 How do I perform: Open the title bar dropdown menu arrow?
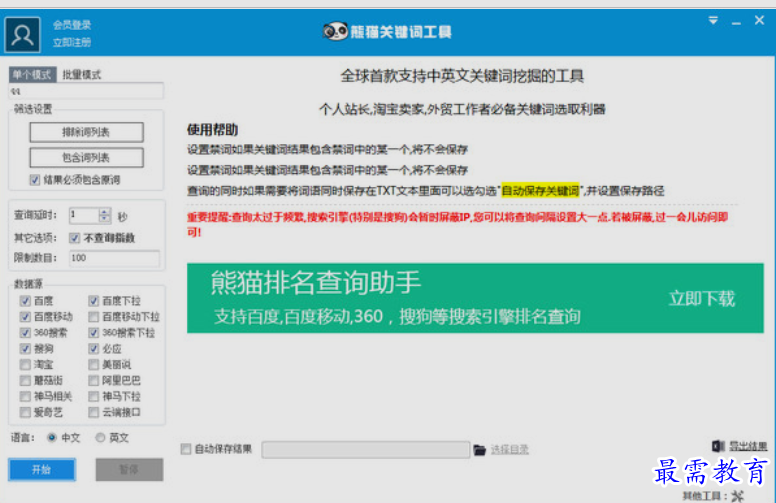pos(713,20)
